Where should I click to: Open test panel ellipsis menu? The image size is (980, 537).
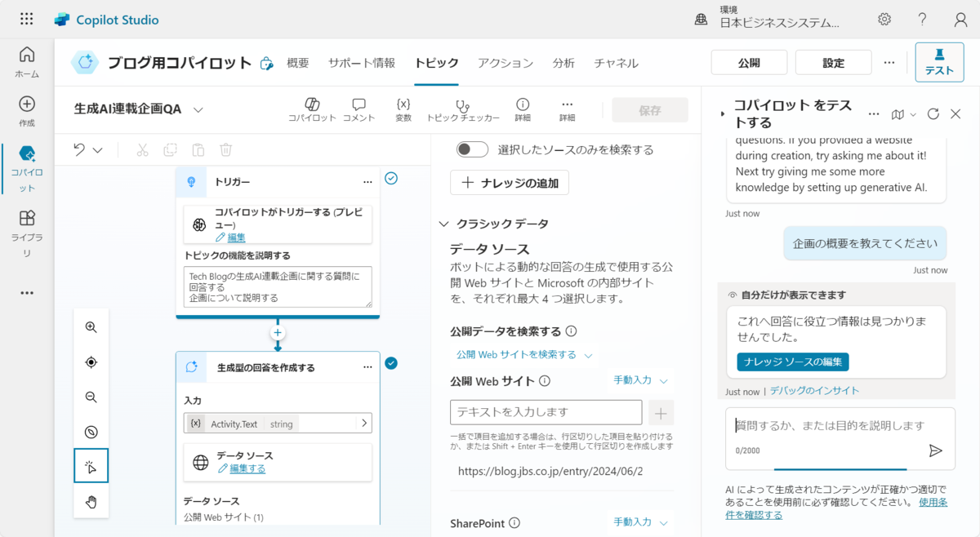pyautogui.click(x=874, y=114)
